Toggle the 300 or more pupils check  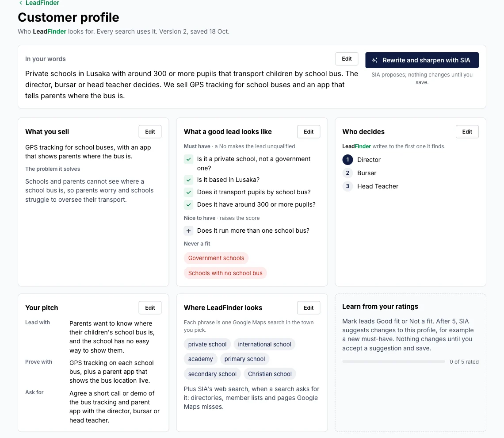point(189,204)
